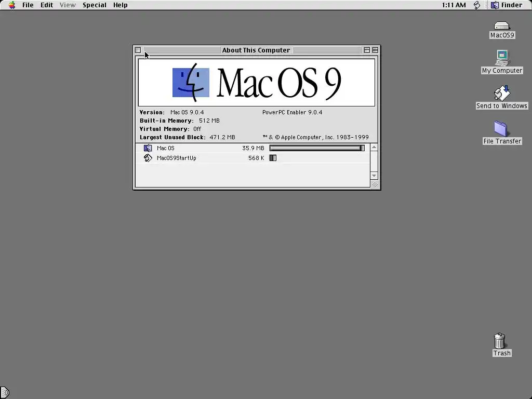The width and height of the screenshot is (532, 399).
Task: Open the File menu
Action: pos(28,5)
